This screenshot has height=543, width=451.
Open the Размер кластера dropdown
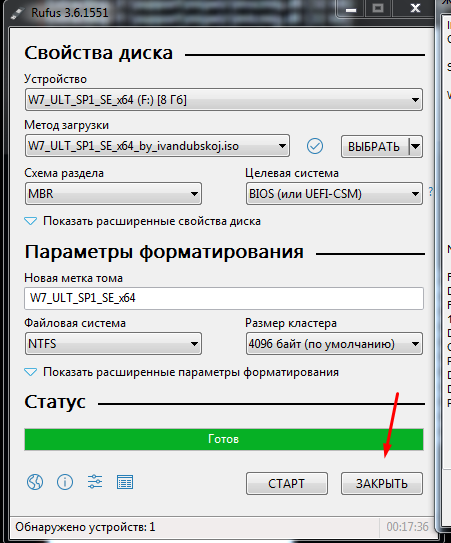click(334, 344)
